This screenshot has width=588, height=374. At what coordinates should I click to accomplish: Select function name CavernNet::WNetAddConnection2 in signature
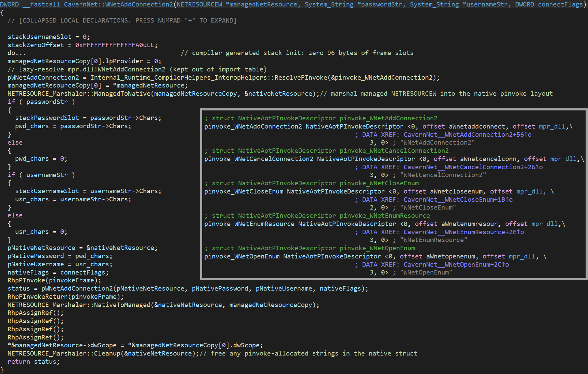point(118,4)
